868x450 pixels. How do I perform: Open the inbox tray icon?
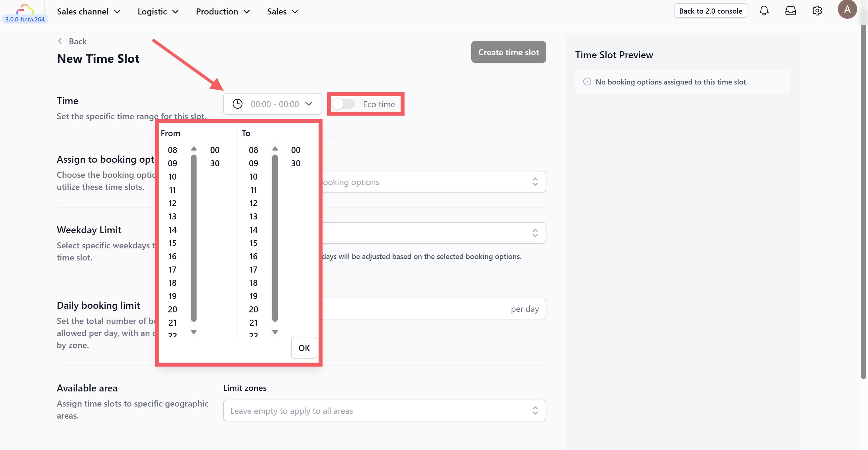pos(790,11)
